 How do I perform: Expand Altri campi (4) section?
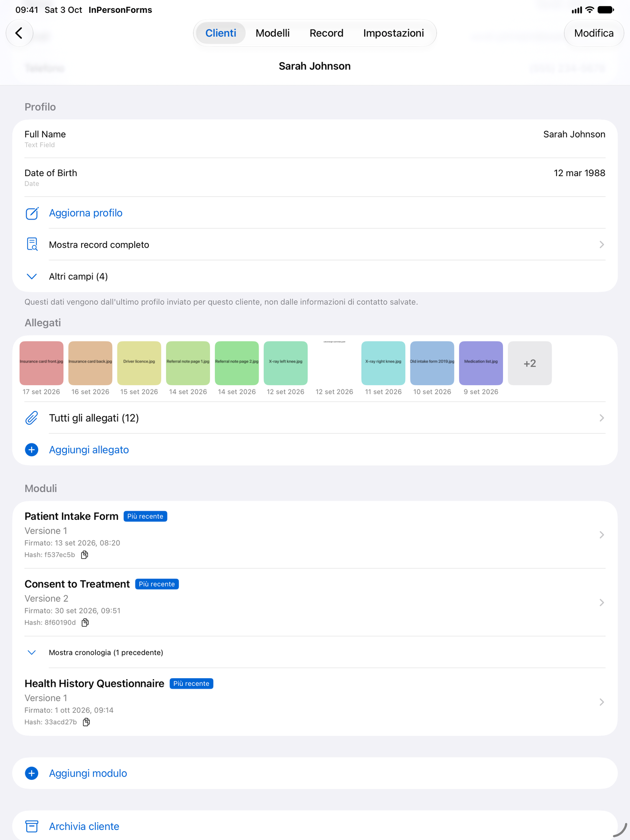pyautogui.click(x=315, y=276)
